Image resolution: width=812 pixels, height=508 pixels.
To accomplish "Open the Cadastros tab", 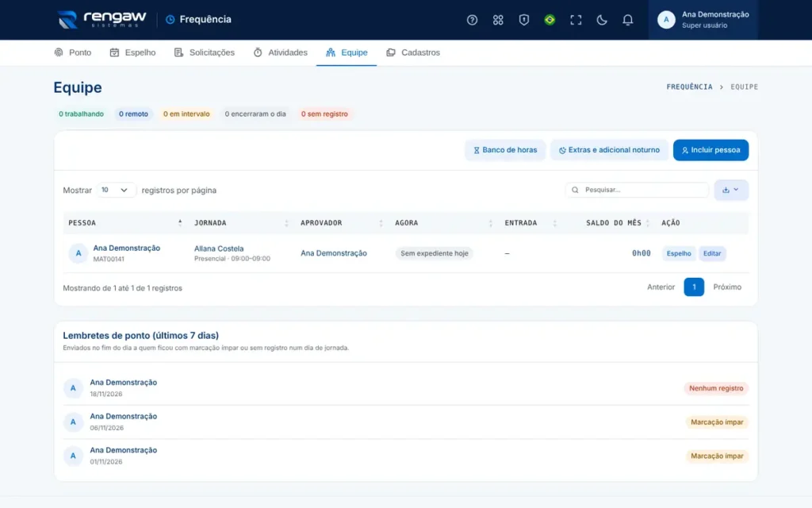I will [412, 52].
